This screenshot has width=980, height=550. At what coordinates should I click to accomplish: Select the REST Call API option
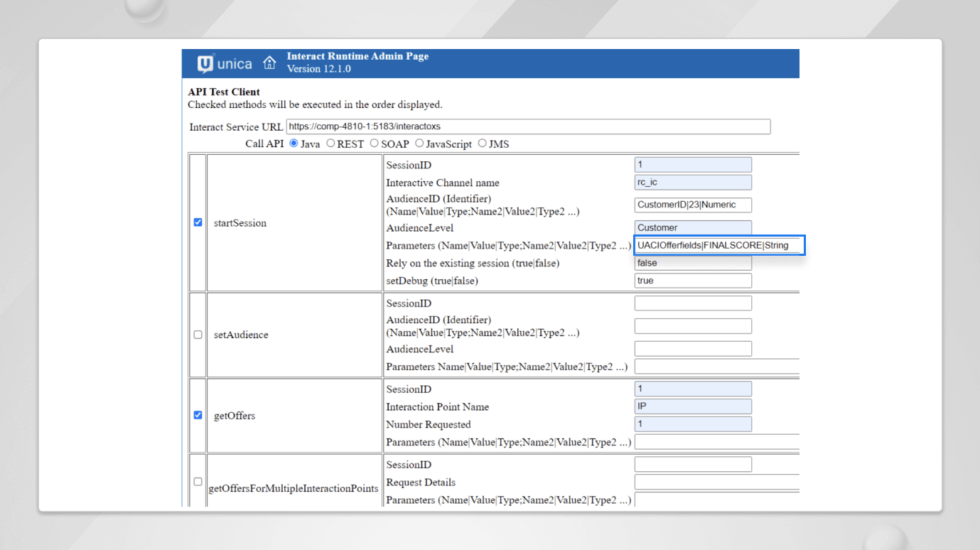[x=331, y=143]
